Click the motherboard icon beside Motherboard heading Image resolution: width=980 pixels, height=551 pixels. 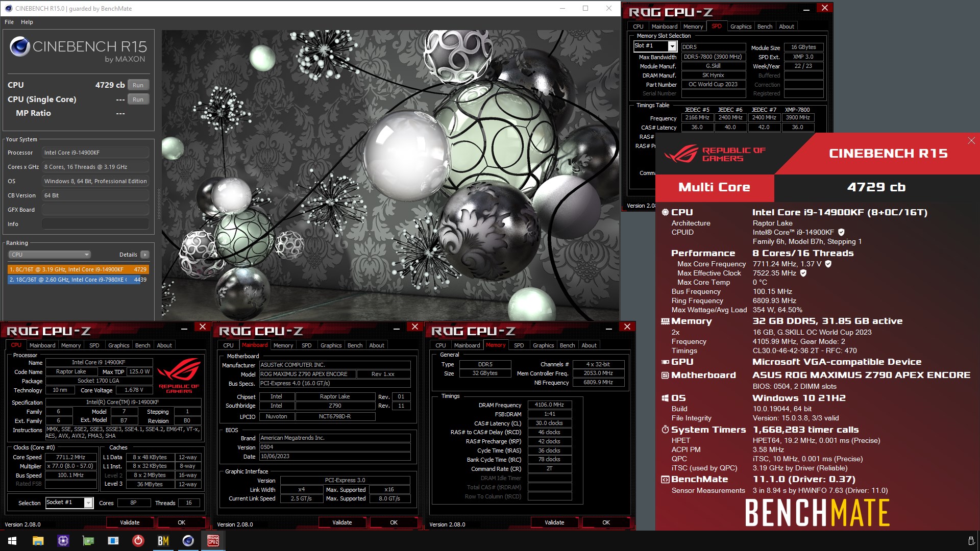tap(665, 375)
